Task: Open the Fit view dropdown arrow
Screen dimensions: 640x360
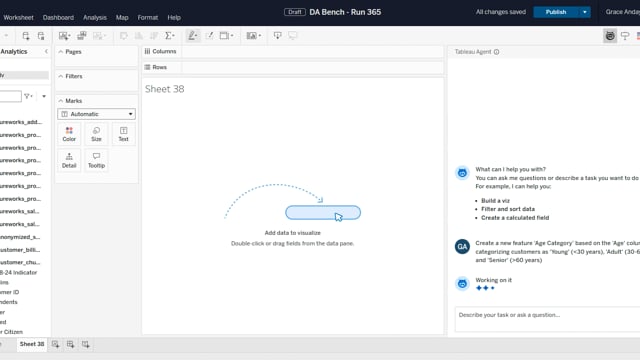Action: click(232, 36)
